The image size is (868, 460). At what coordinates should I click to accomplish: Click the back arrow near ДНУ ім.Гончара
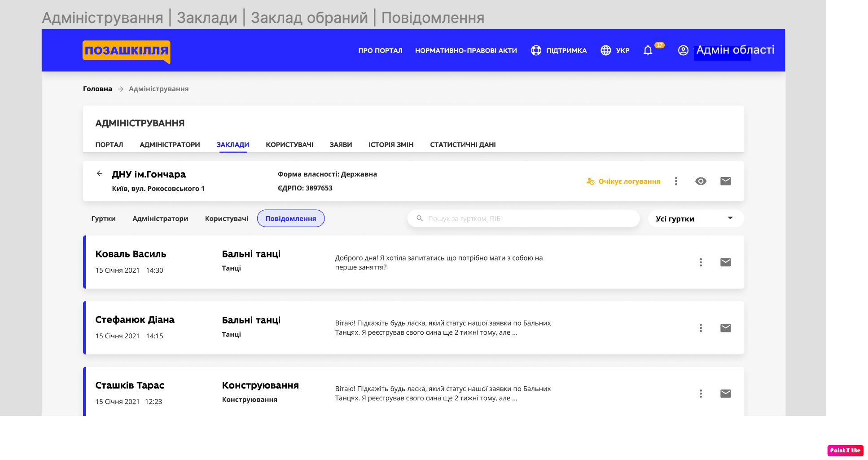[99, 173]
